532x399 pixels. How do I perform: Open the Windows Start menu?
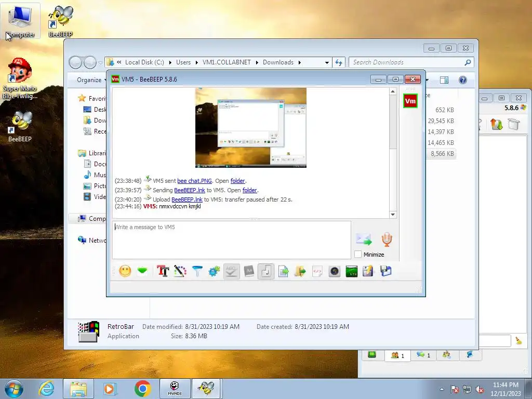pos(14,389)
